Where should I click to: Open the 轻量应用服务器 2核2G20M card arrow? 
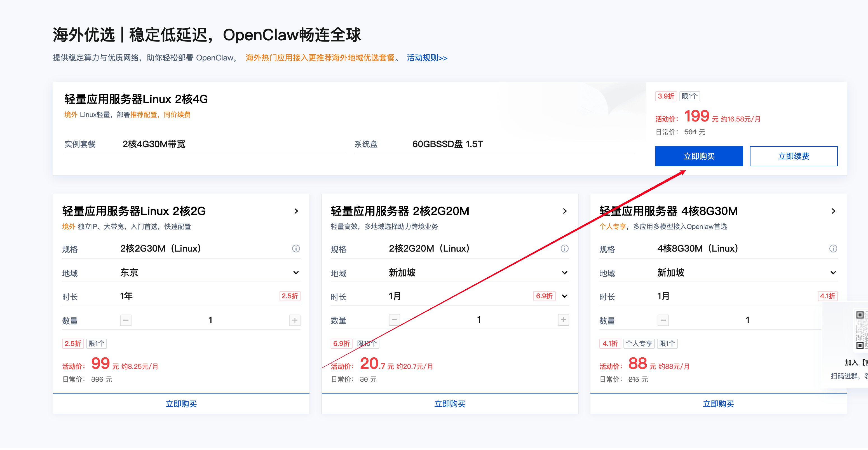click(565, 211)
